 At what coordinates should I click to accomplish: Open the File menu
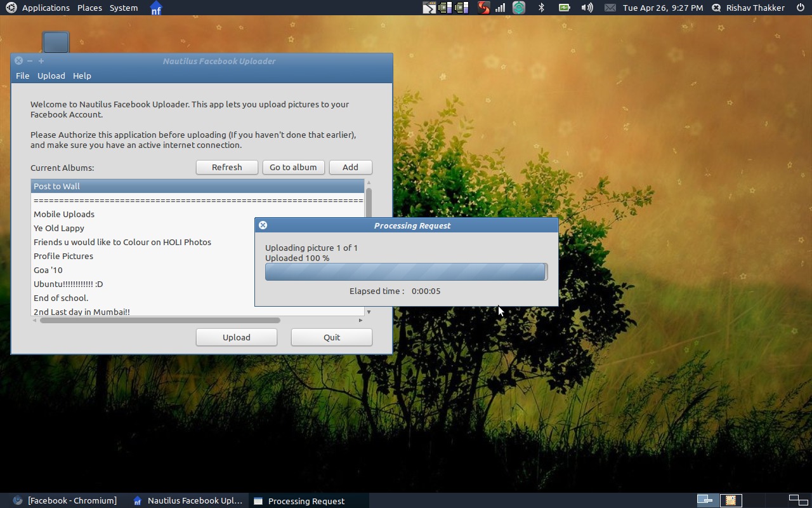[x=22, y=76]
